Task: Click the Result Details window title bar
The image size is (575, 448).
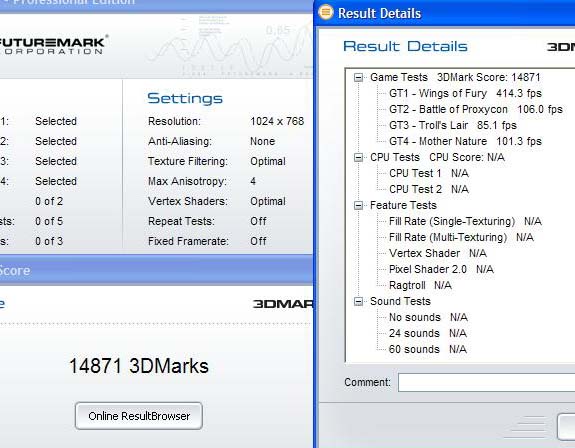Action: pos(445,13)
